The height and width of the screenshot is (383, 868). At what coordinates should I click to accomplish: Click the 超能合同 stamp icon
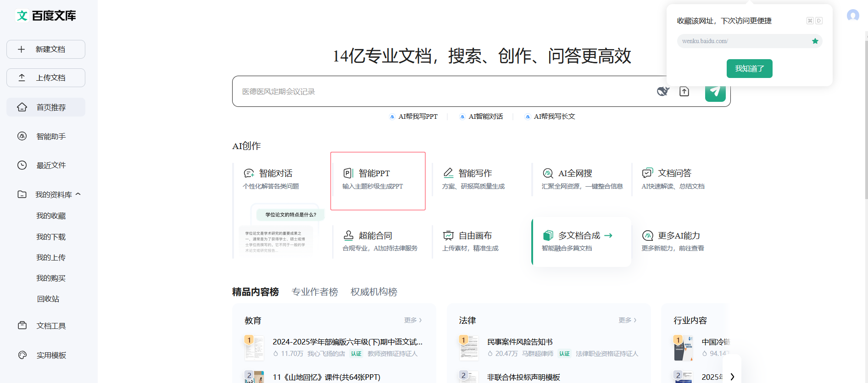tap(348, 235)
